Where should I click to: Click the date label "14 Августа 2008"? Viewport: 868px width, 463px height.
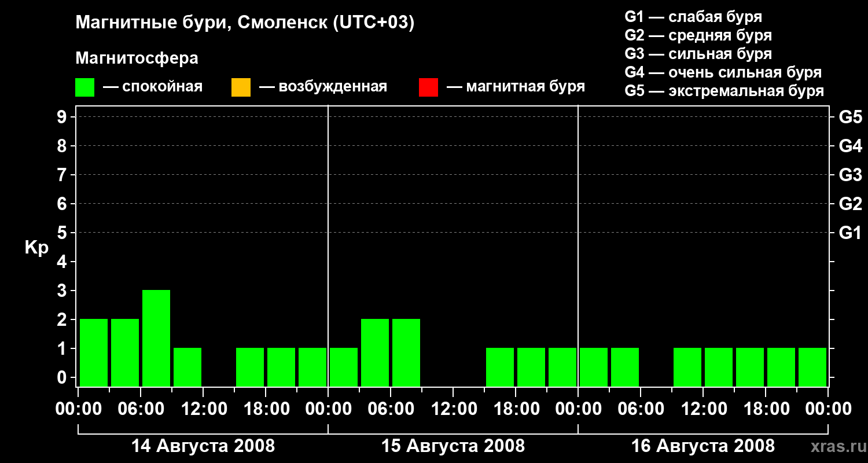[x=203, y=446]
